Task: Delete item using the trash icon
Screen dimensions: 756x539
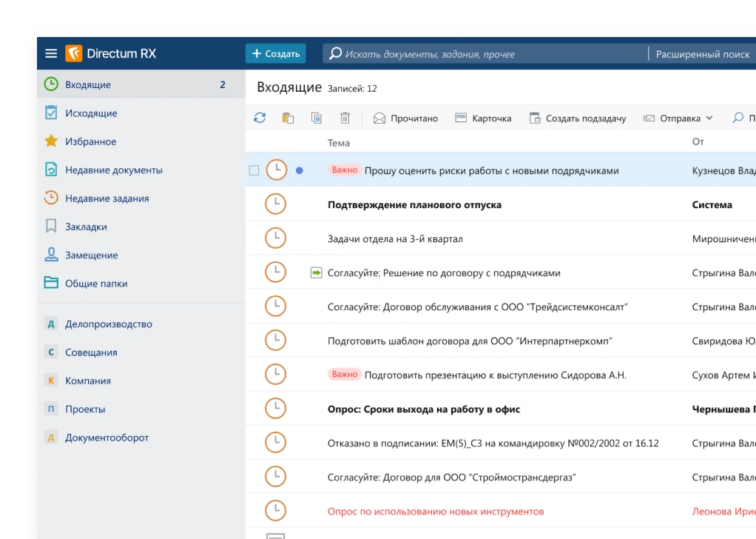Action: pyautogui.click(x=345, y=118)
